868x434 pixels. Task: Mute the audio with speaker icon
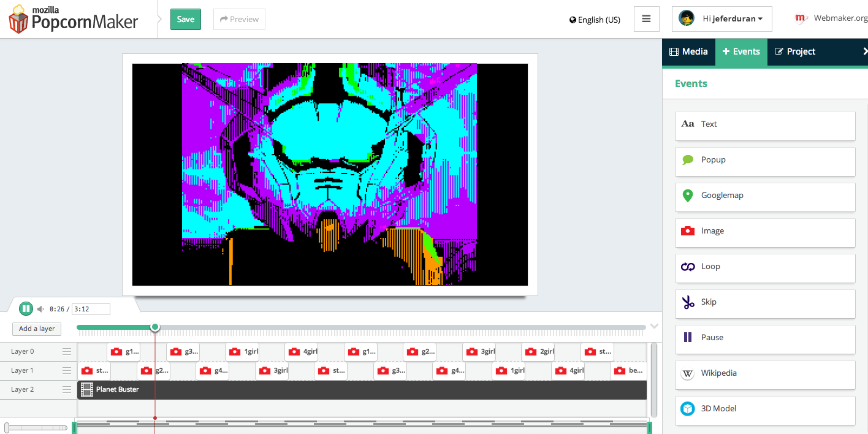(40, 309)
